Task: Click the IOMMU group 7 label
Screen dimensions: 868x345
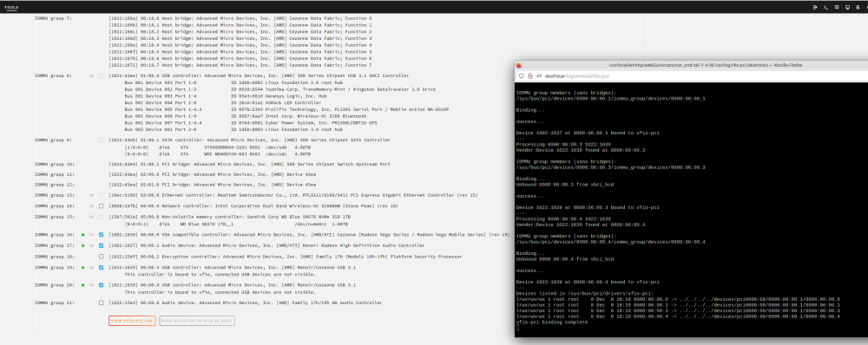Action: [x=53, y=18]
